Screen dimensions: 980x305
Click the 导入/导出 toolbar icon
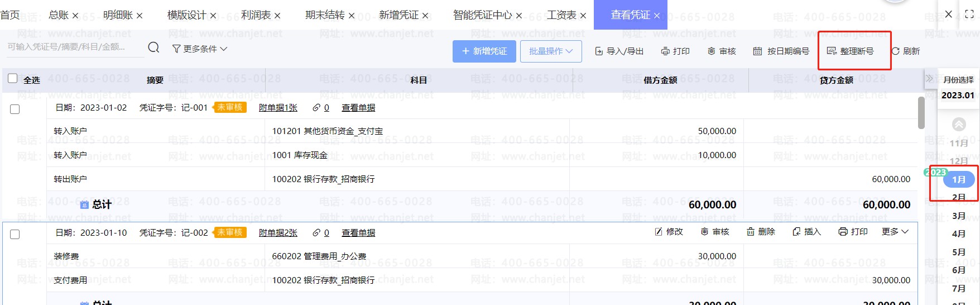click(x=599, y=51)
